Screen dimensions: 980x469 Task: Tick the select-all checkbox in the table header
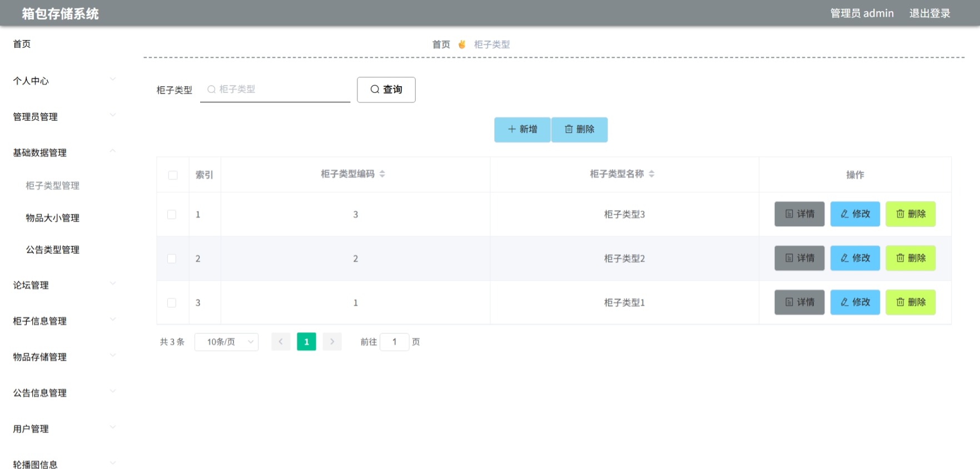tap(173, 175)
